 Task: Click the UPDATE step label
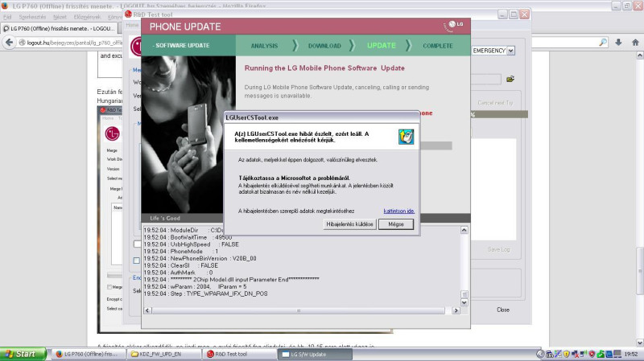click(381, 46)
